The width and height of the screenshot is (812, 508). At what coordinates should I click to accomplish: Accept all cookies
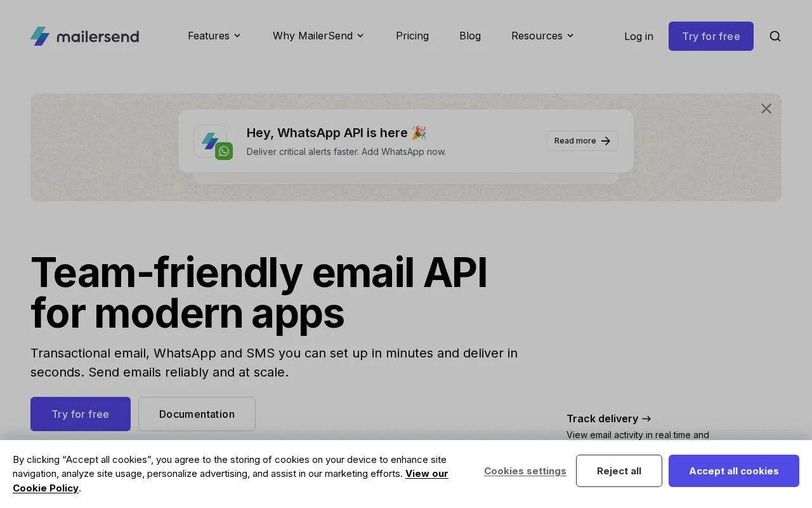(x=734, y=471)
